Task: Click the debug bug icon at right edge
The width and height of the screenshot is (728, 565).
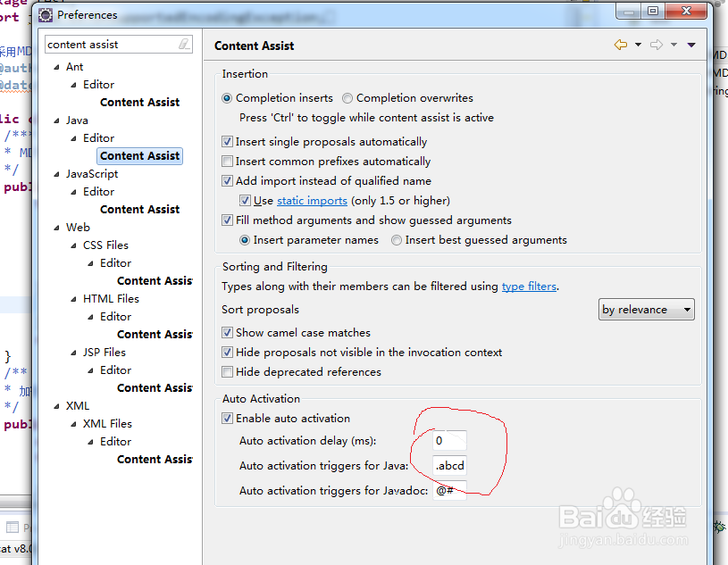Action: [x=720, y=527]
